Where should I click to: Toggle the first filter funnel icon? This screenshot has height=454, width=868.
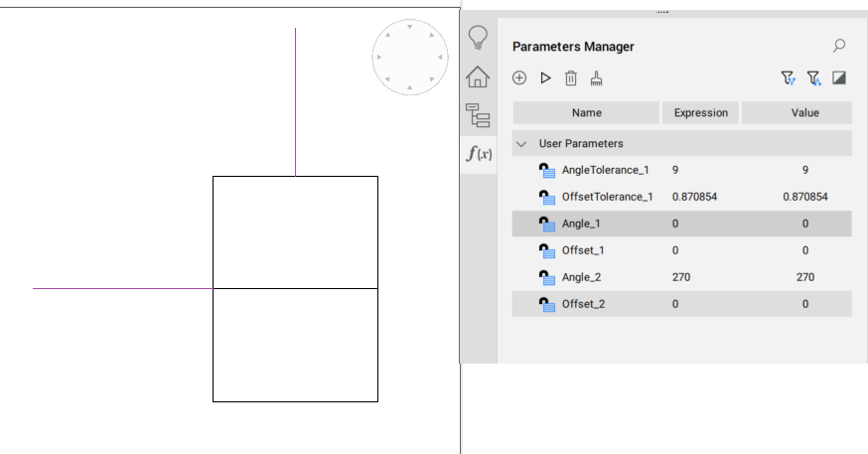(788, 77)
